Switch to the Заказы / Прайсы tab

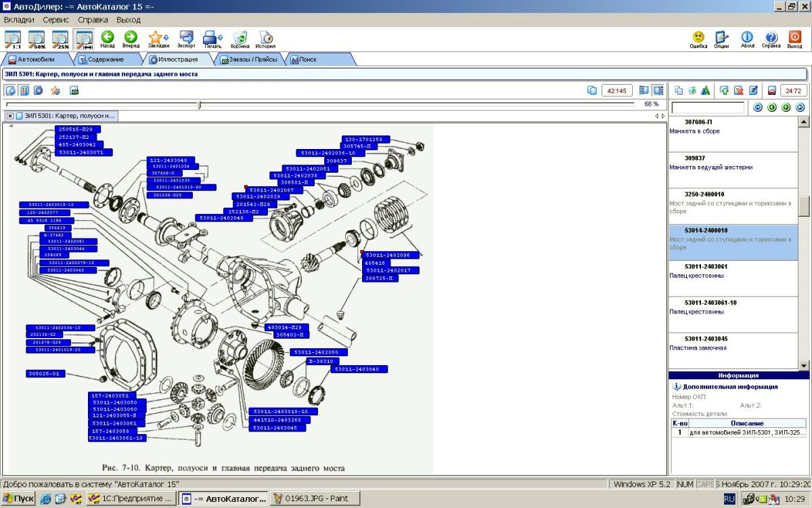click(248, 60)
